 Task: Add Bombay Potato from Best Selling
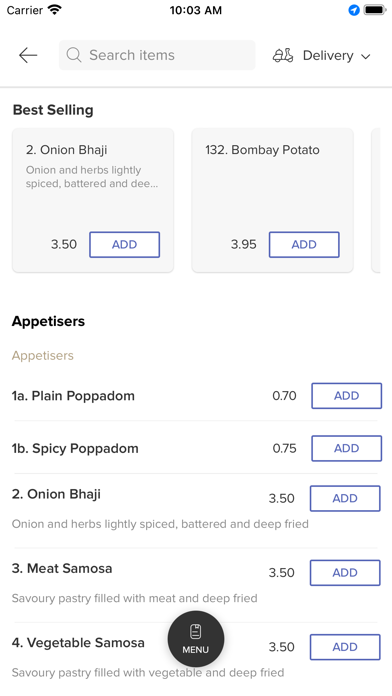(x=304, y=245)
